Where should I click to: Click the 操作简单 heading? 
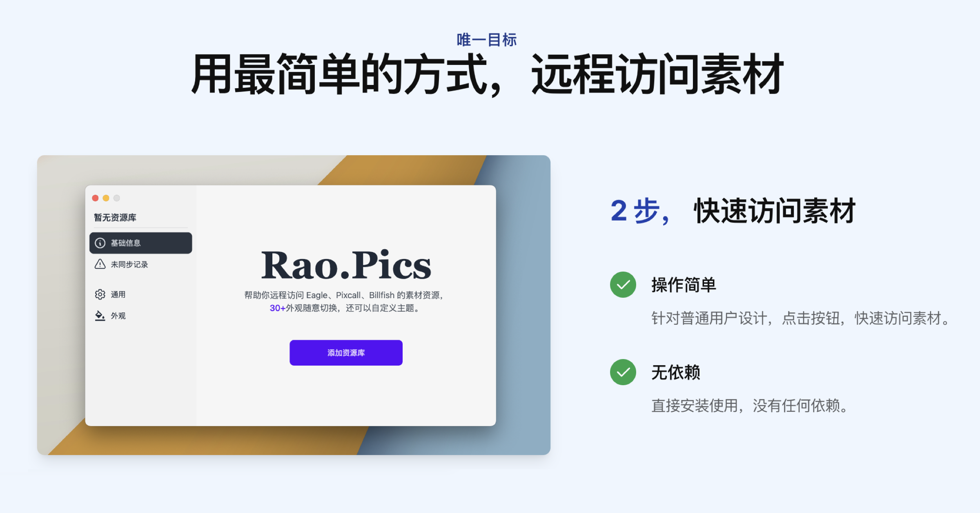point(684,285)
